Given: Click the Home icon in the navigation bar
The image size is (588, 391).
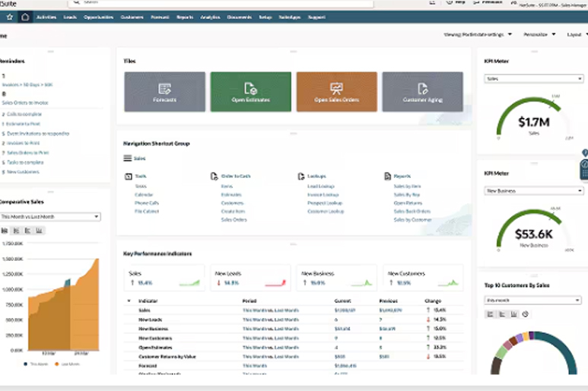Looking at the screenshot, I should click(25, 17).
